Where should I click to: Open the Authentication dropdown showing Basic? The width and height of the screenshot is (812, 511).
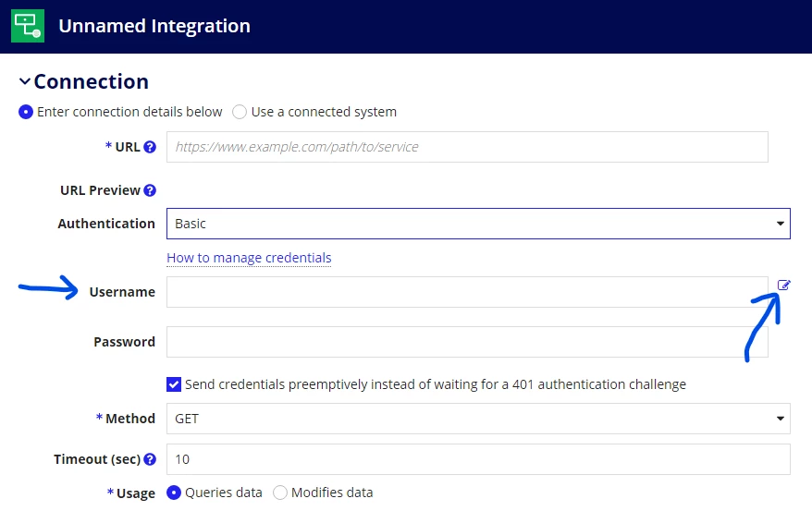point(478,224)
